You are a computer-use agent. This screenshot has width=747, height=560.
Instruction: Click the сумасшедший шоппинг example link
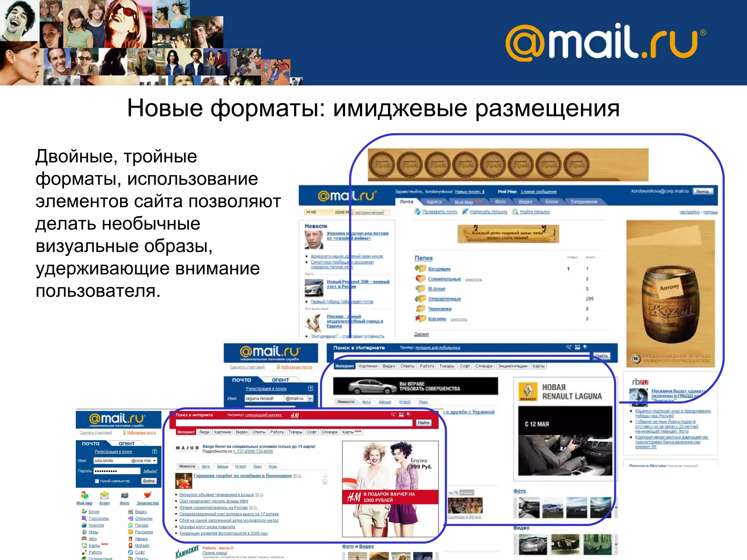263,415
